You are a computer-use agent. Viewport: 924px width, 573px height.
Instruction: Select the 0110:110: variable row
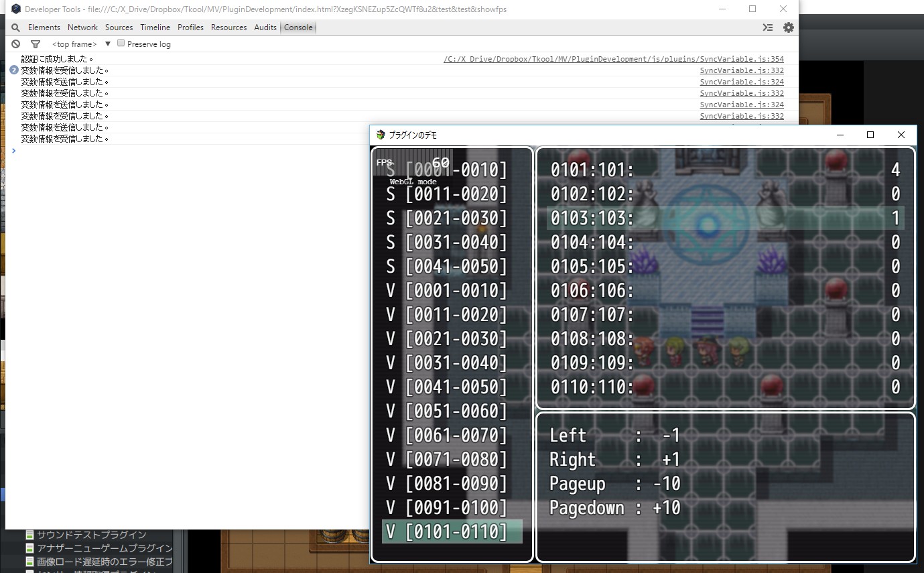tap(726, 387)
